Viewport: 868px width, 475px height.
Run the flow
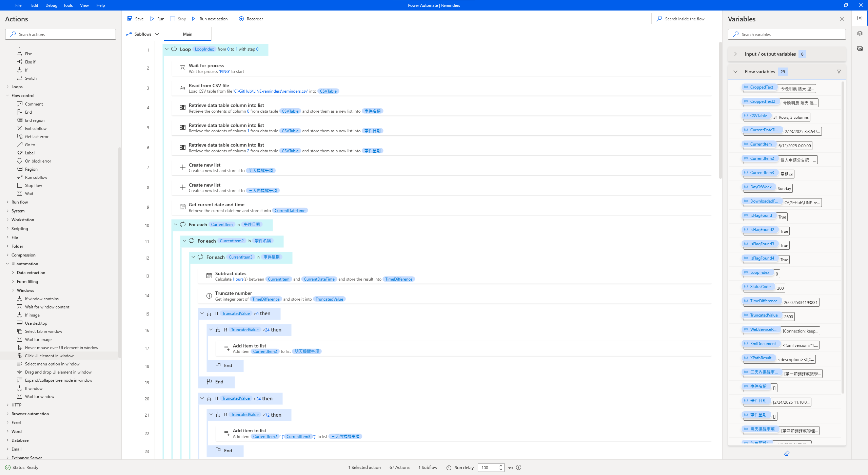[x=157, y=19]
